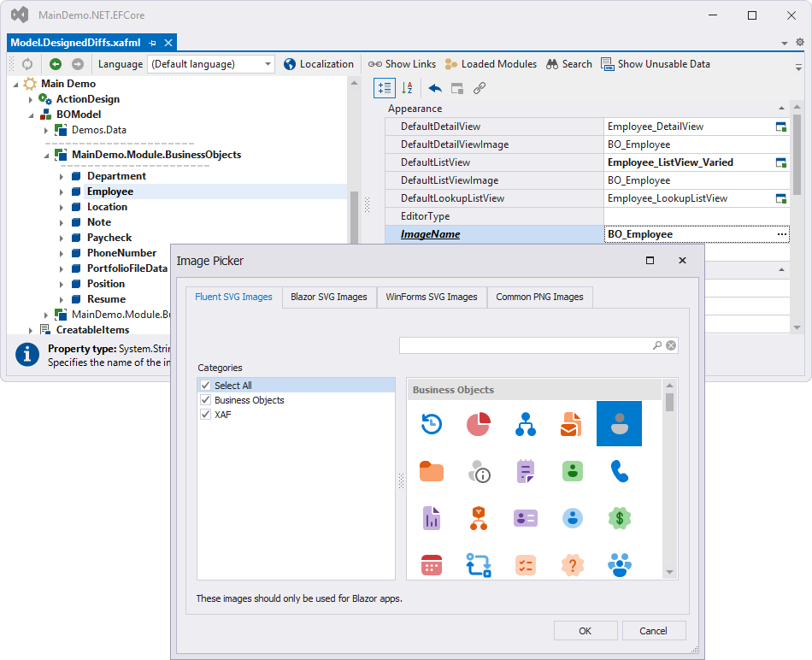This screenshot has height=660, width=812.
Task: Open the Language dropdown
Action: click(268, 64)
